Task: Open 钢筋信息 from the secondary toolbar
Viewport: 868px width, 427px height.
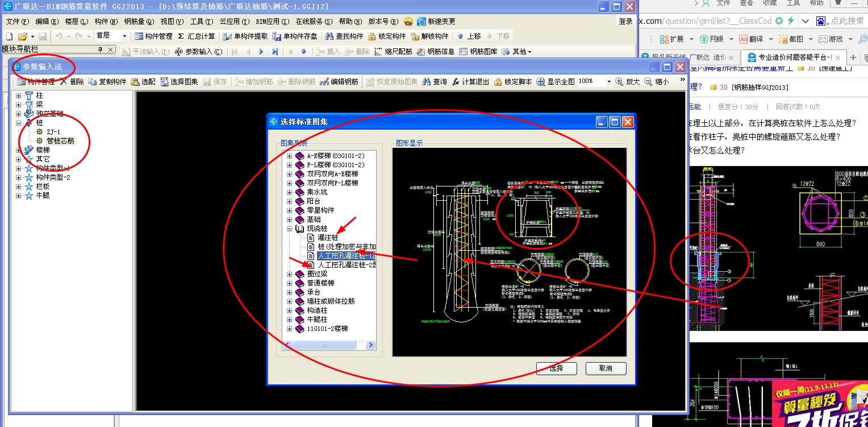Action: [x=436, y=51]
